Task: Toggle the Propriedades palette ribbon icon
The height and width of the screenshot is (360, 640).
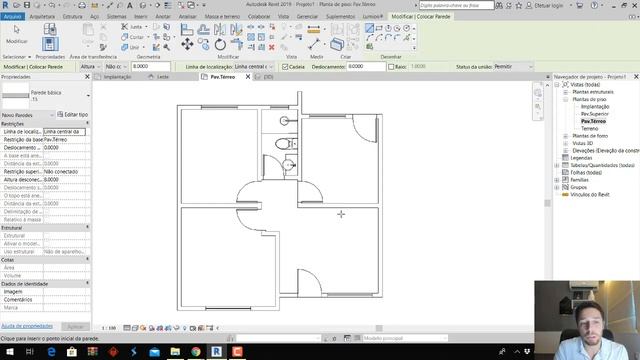Action: tap(50, 44)
